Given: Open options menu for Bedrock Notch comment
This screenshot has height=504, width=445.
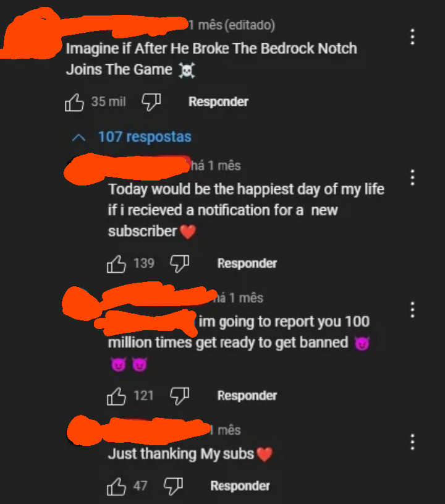Looking at the screenshot, I should point(412,36).
